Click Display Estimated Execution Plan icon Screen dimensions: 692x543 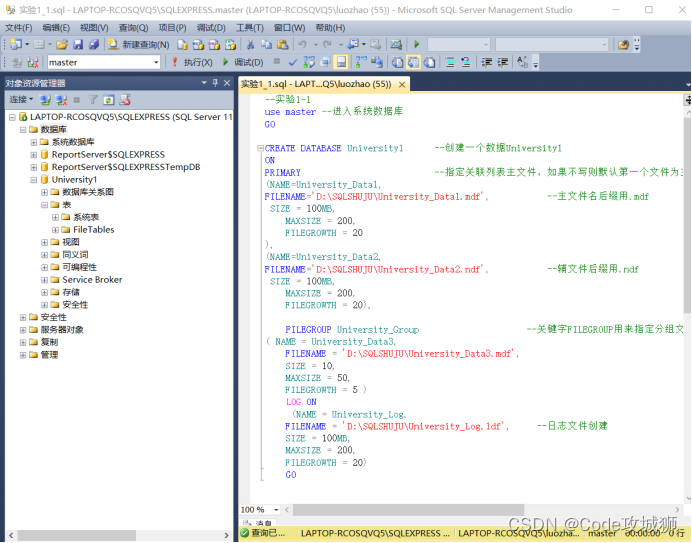(309, 62)
